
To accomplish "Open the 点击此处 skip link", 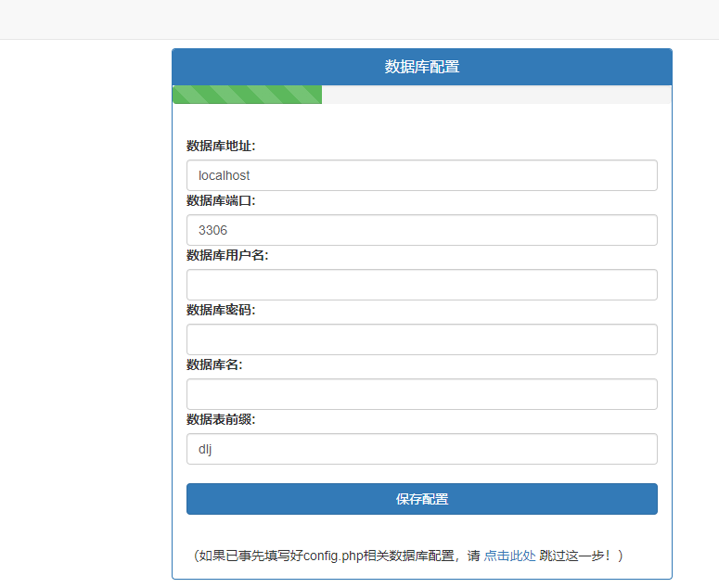I will pyautogui.click(x=509, y=556).
